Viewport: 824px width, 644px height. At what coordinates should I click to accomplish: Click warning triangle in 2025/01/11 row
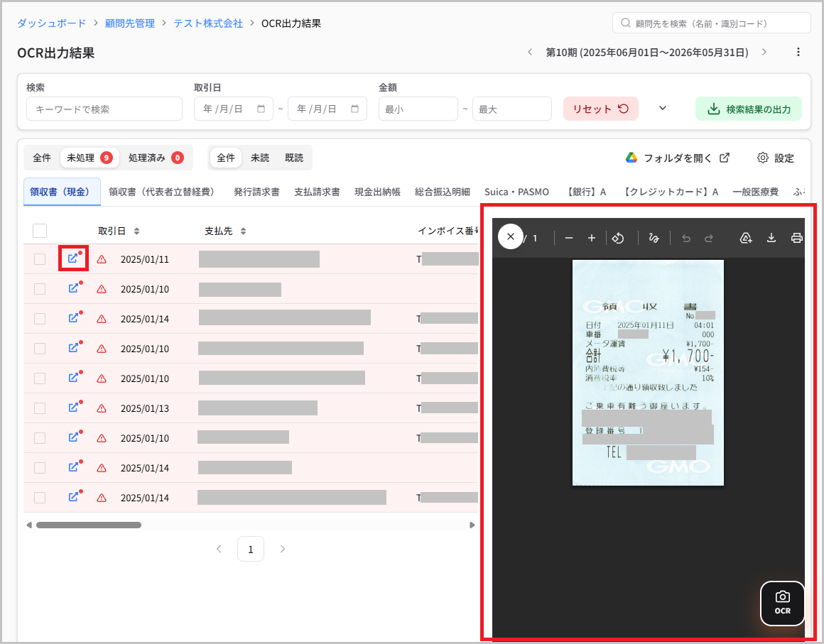tap(102, 259)
